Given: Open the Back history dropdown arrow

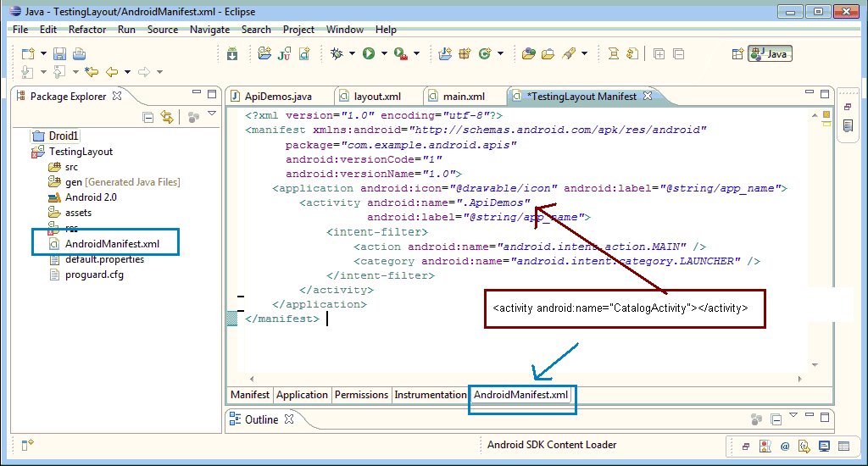Looking at the screenshot, I should [x=127, y=72].
